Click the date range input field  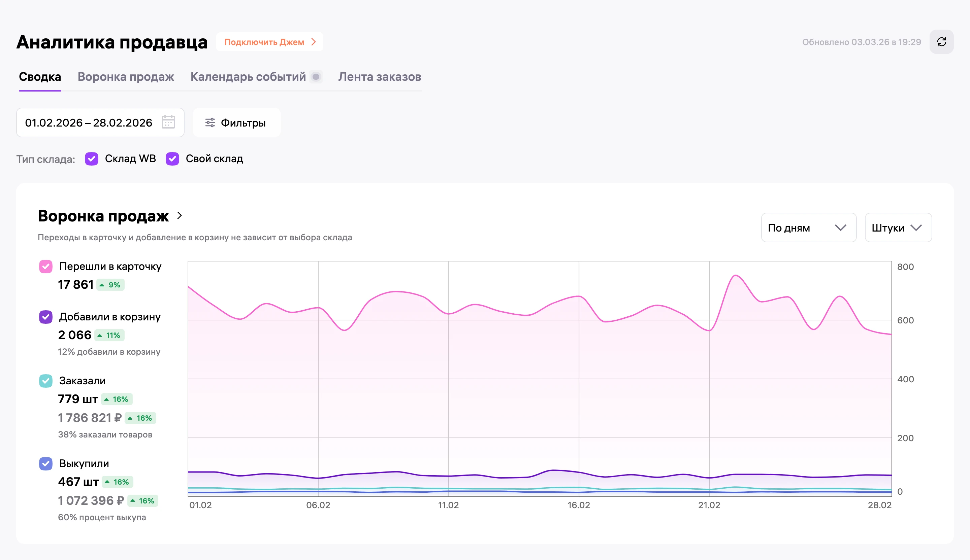point(100,123)
